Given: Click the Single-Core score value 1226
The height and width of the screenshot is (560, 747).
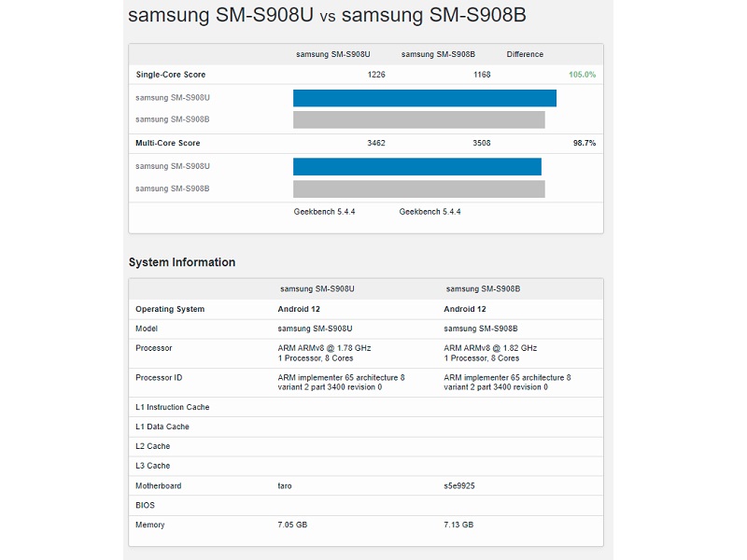Looking at the screenshot, I should 376,75.
